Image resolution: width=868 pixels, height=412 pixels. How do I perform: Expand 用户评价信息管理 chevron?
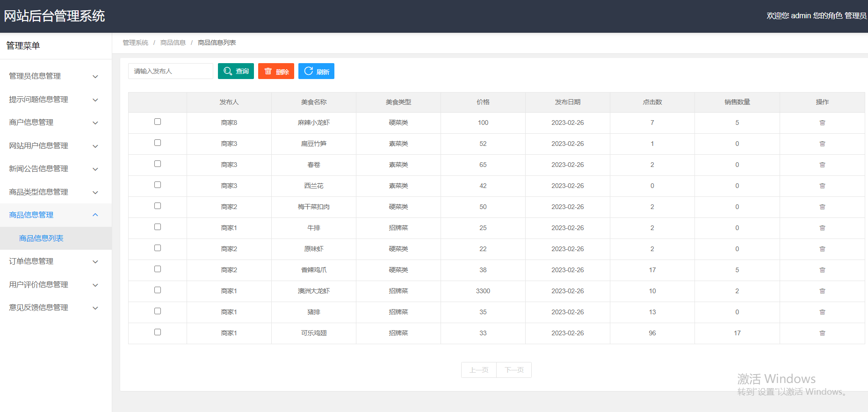point(95,285)
